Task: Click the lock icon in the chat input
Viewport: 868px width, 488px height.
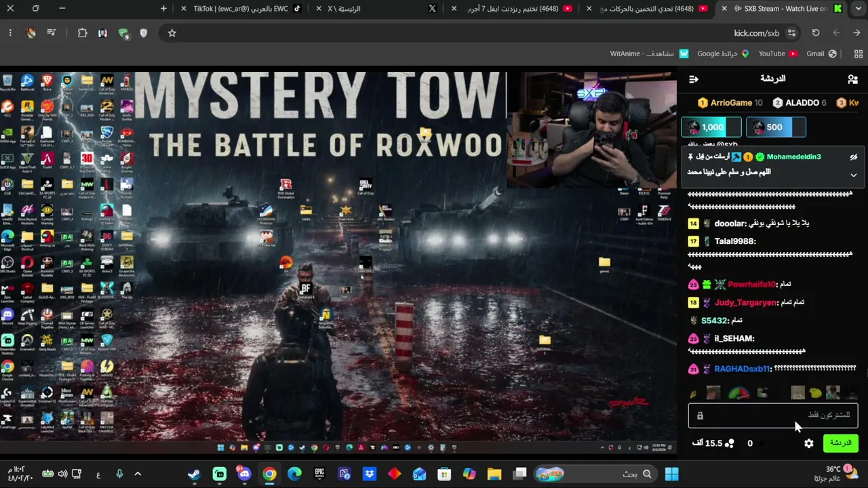Action: pos(700,415)
